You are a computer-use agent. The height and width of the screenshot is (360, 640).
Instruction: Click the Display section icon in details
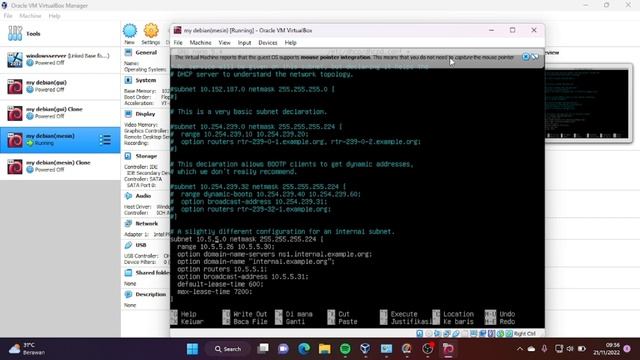pos(128,114)
